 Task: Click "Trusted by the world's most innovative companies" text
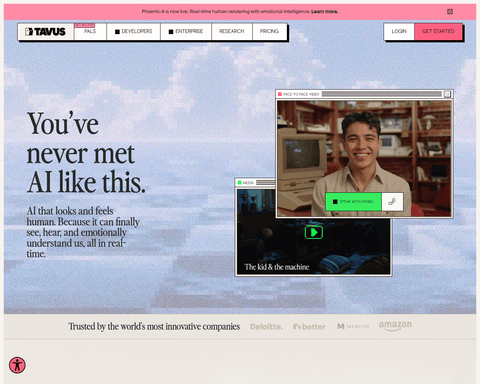click(x=154, y=326)
